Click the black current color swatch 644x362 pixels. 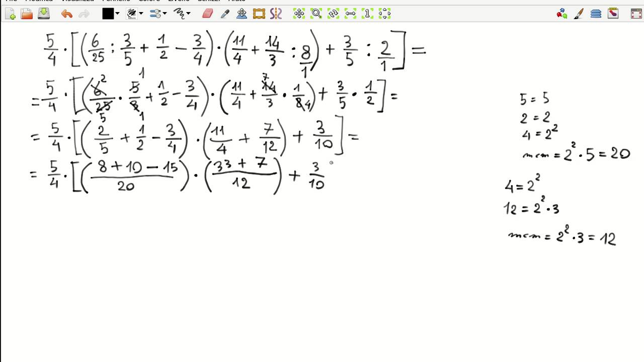108,14
